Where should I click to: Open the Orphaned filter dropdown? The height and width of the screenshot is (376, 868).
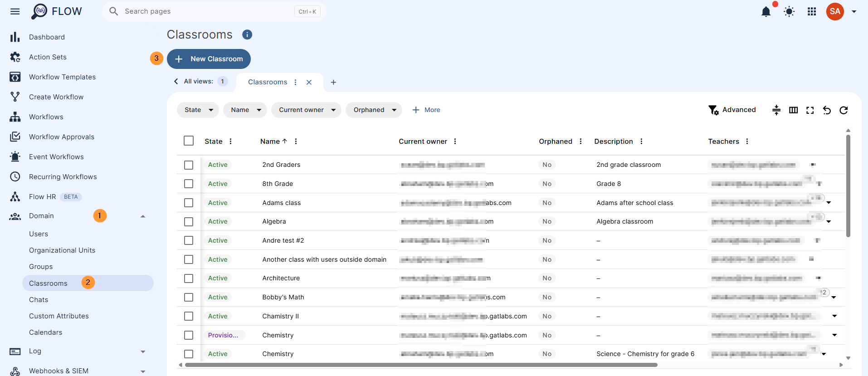tap(374, 110)
